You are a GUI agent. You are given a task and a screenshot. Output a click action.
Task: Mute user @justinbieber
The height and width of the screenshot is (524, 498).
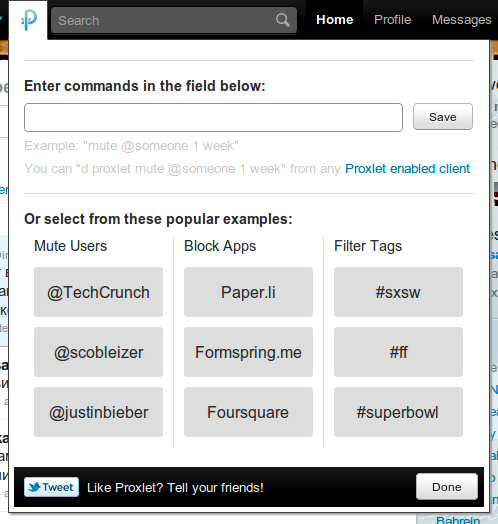click(x=98, y=412)
